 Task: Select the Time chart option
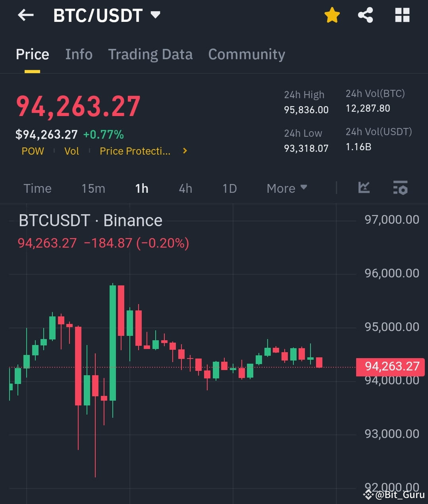pyautogui.click(x=37, y=188)
